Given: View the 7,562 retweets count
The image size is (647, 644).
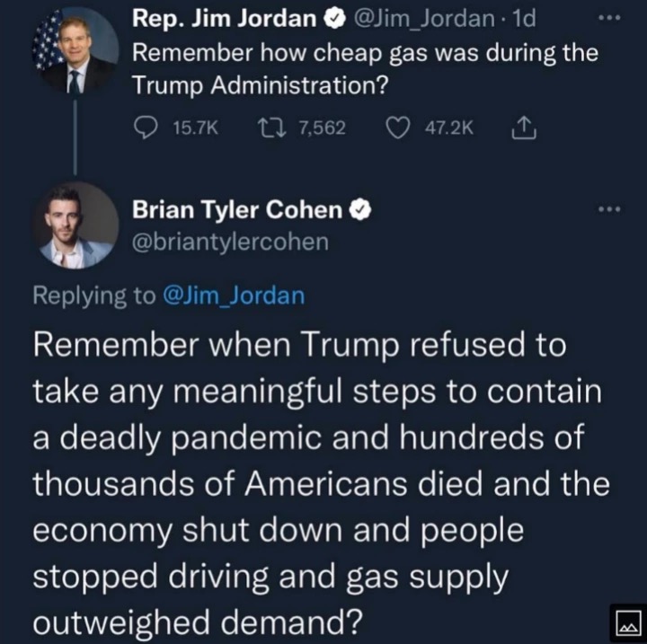Looking at the screenshot, I should pos(321,129).
